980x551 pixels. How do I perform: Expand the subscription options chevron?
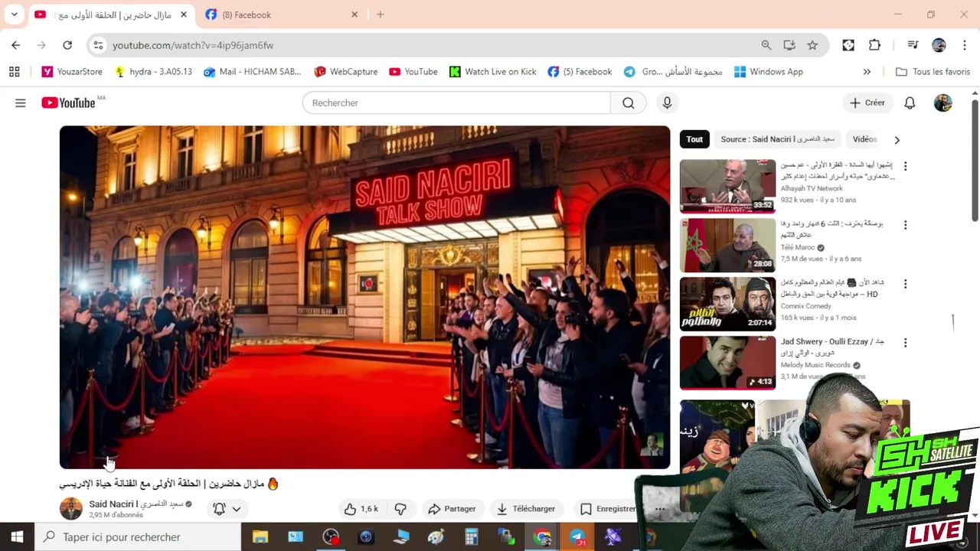(x=237, y=509)
